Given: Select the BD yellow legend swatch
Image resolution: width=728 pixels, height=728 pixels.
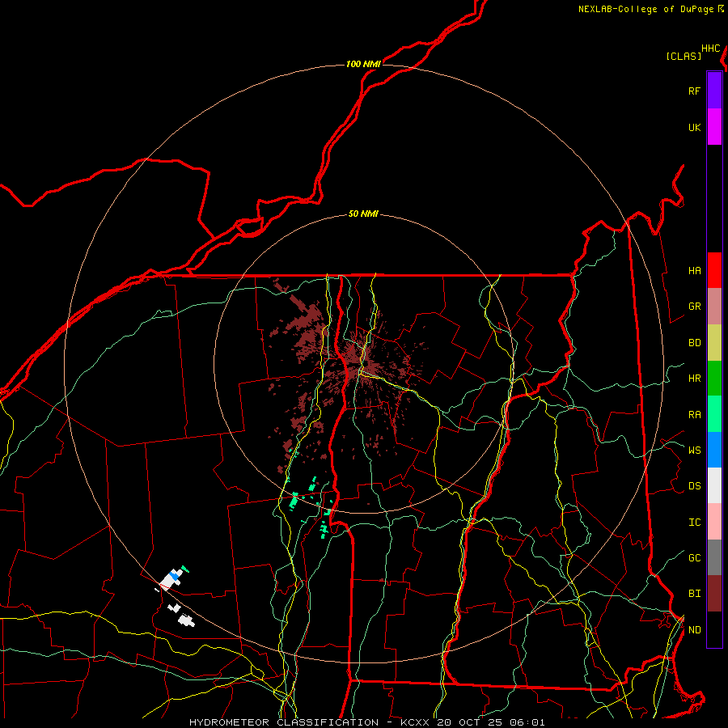Looking at the screenshot, I should coord(714,343).
